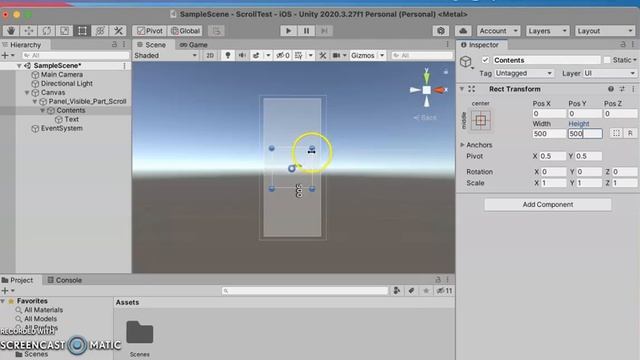Toggle raw edit mode R button
This screenshot has width=640, height=360.
(x=630, y=133)
